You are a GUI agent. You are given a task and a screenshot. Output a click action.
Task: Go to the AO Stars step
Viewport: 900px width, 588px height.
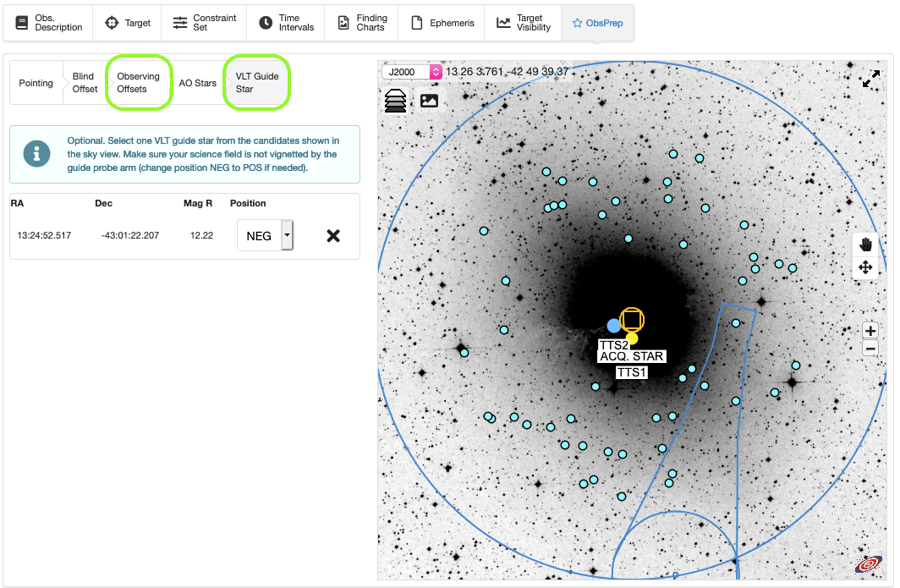197,83
